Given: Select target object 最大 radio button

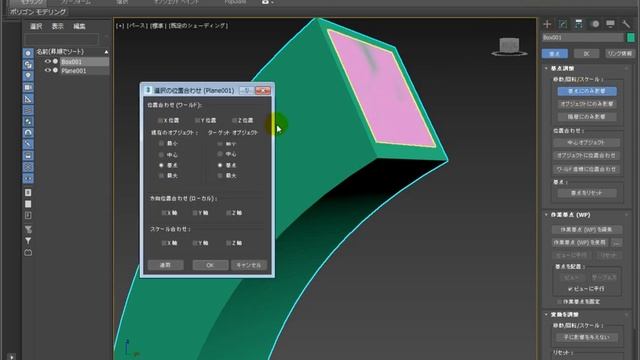Looking at the screenshot, I should point(220,176).
